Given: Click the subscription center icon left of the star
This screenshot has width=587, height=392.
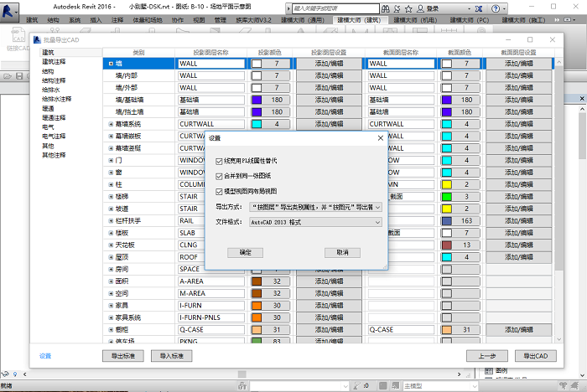Looking at the screenshot, I should pyautogui.click(x=397, y=8).
